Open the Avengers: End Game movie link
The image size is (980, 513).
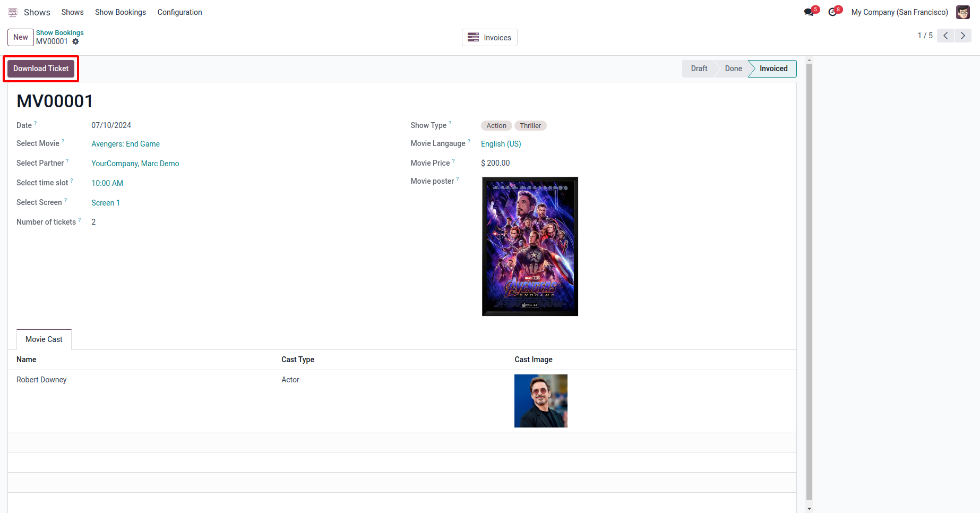[125, 144]
